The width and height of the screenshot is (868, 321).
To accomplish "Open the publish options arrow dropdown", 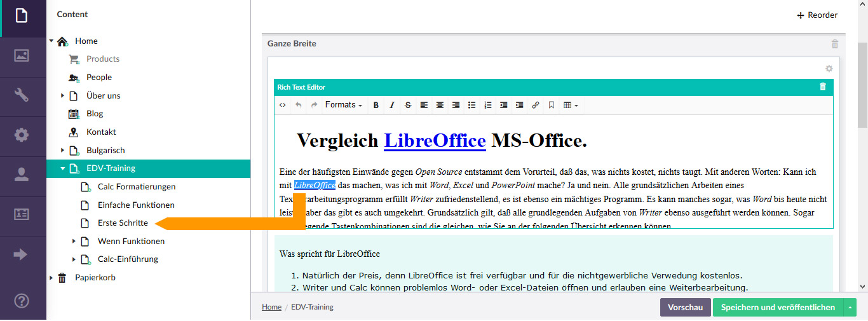I will tap(850, 307).
